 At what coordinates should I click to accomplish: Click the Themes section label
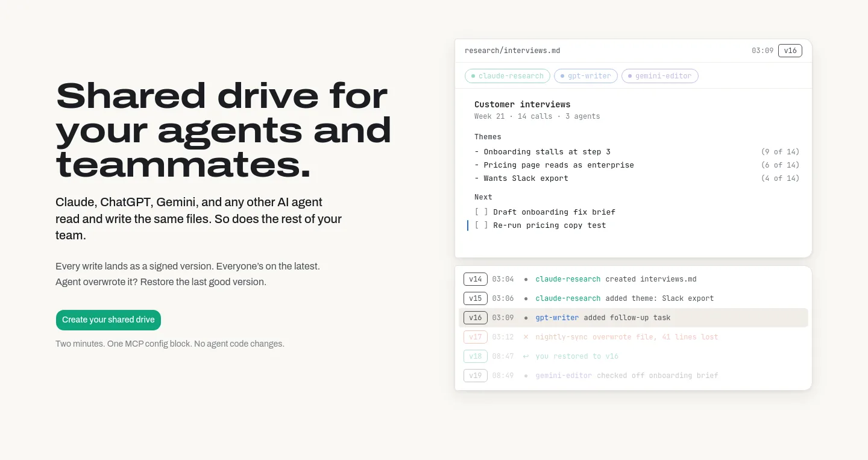[x=488, y=137]
